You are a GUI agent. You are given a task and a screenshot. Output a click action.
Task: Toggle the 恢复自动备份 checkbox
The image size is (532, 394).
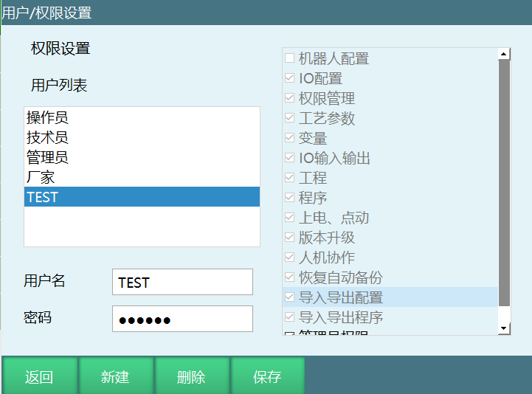click(x=290, y=277)
